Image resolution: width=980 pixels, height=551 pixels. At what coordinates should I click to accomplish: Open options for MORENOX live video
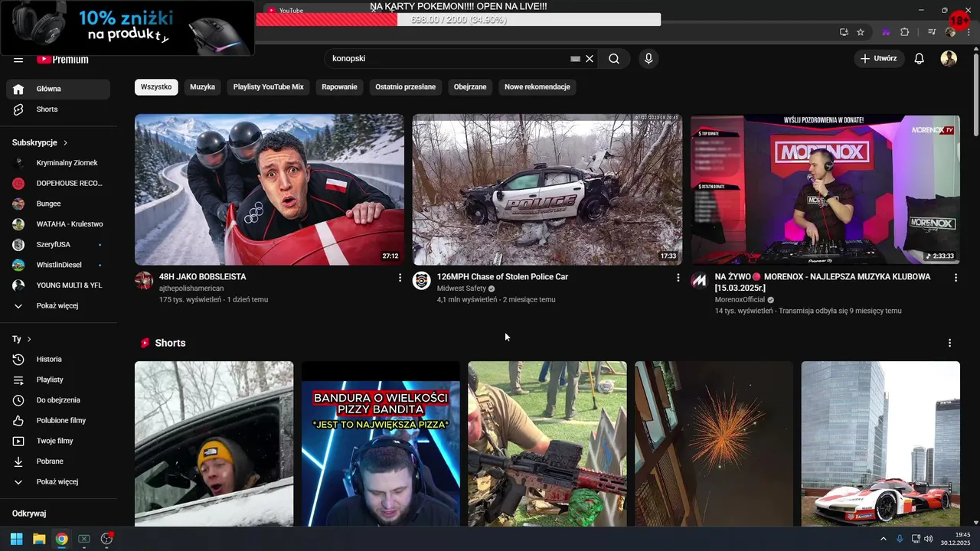[x=955, y=278]
